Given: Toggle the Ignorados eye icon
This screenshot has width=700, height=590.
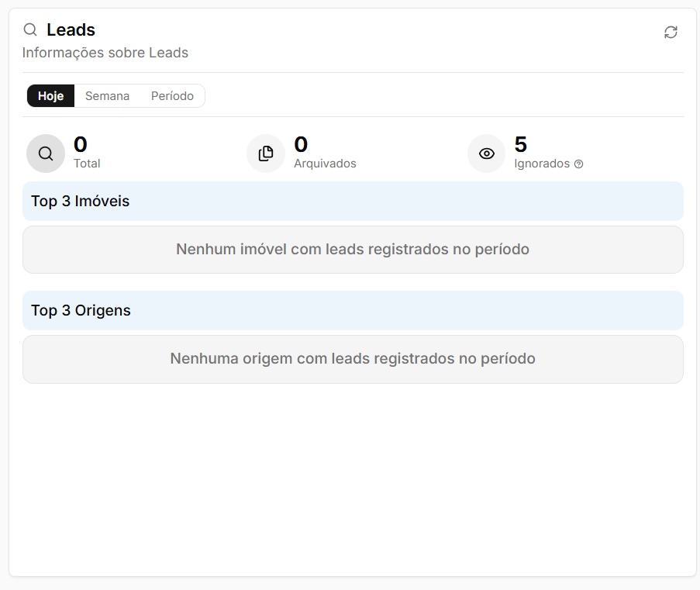Looking at the screenshot, I should click(x=487, y=154).
